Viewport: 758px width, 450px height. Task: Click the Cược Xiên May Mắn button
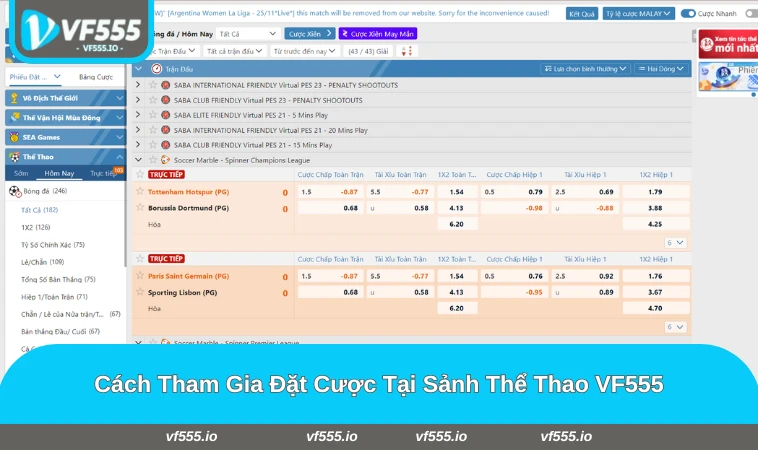tap(378, 33)
